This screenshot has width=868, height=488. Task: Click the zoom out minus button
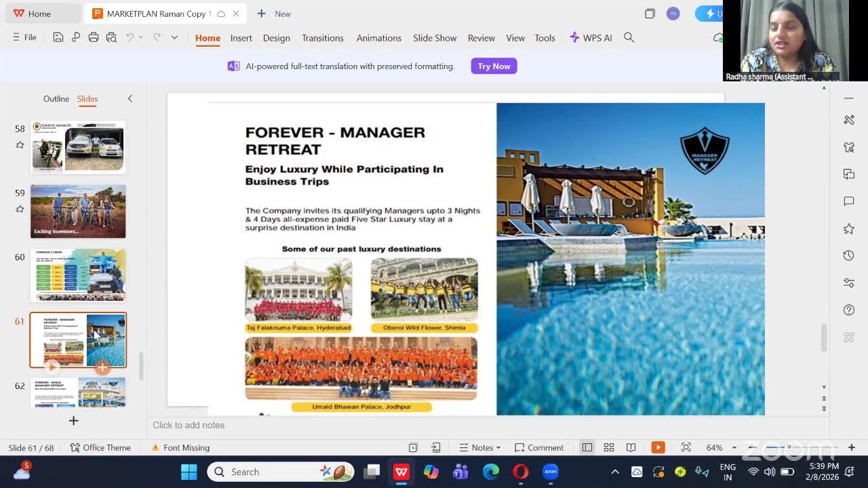pos(753,447)
